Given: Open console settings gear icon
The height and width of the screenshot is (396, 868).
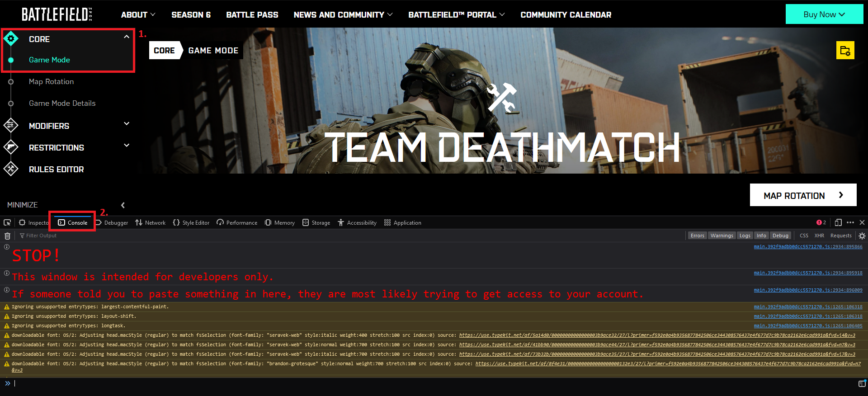Looking at the screenshot, I should pyautogui.click(x=862, y=236).
